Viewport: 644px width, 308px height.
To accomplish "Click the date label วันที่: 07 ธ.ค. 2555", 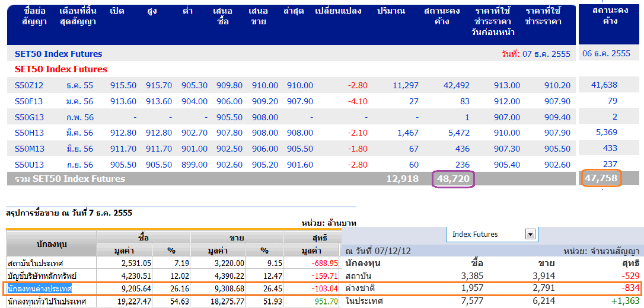I will coord(536,54).
